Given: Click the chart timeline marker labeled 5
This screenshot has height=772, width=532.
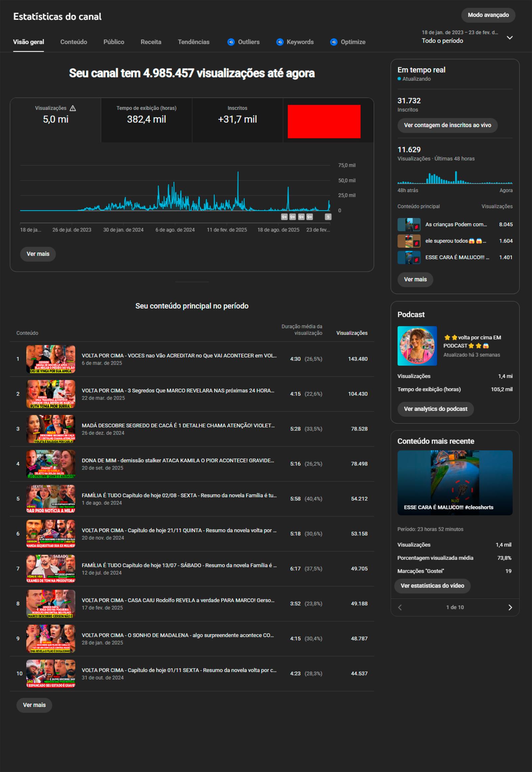Looking at the screenshot, I should (x=328, y=217).
